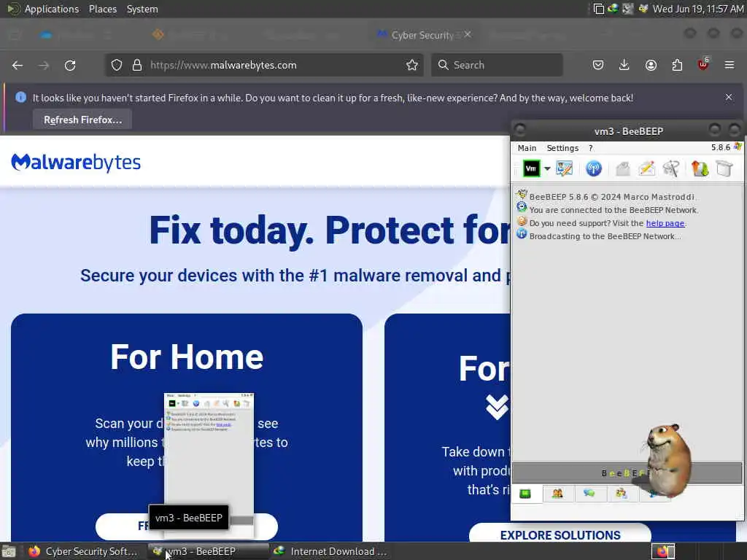Open edit profile icon in BeeBEEP toolbar

[x=565, y=168]
